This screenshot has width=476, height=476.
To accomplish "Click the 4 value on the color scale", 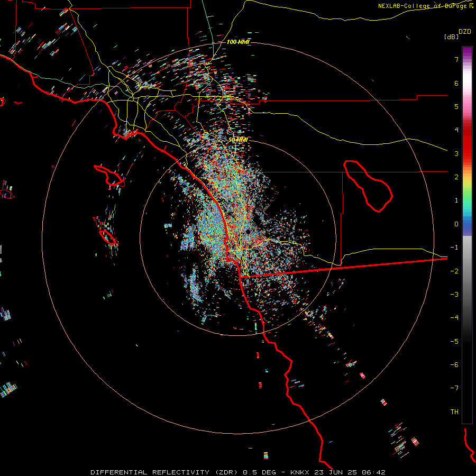I will pyautogui.click(x=456, y=130).
